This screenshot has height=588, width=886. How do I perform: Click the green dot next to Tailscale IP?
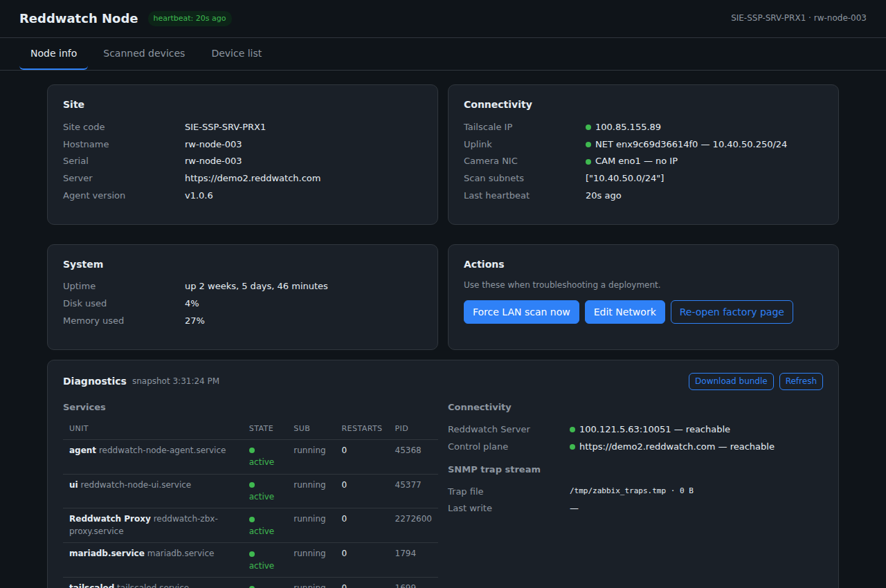[588, 127]
